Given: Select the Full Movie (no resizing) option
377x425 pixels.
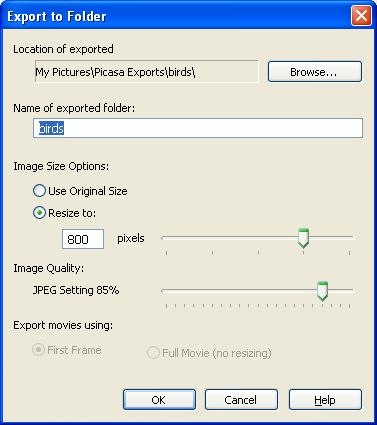Looking at the screenshot, I should tap(153, 353).
